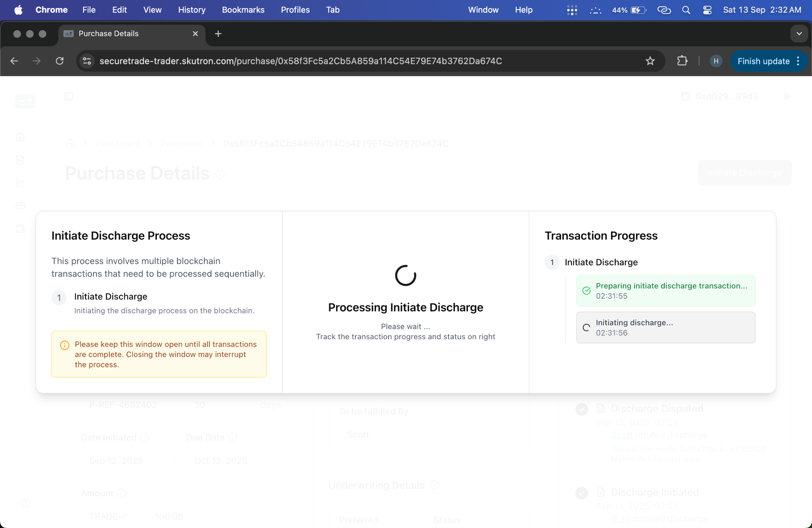Open the Chrome File menu
The image size is (812, 528).
click(89, 10)
